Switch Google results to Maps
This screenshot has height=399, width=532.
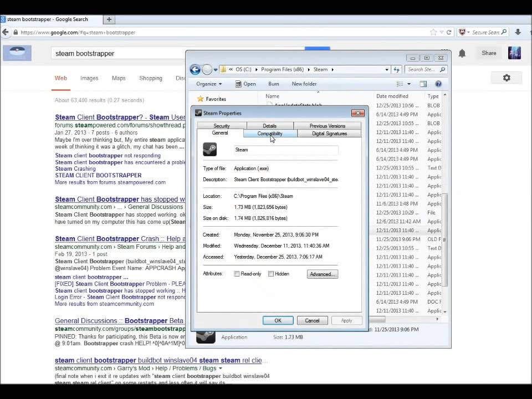coord(119,78)
